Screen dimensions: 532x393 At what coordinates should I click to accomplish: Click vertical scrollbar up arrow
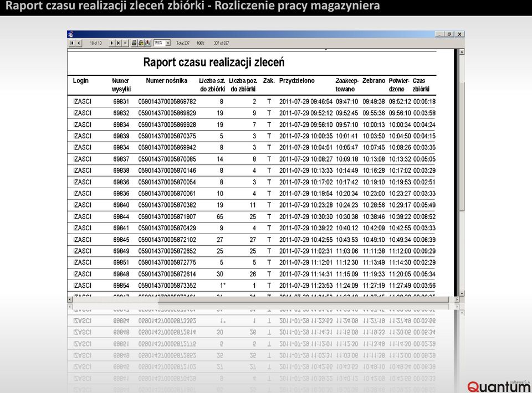[x=462, y=52]
